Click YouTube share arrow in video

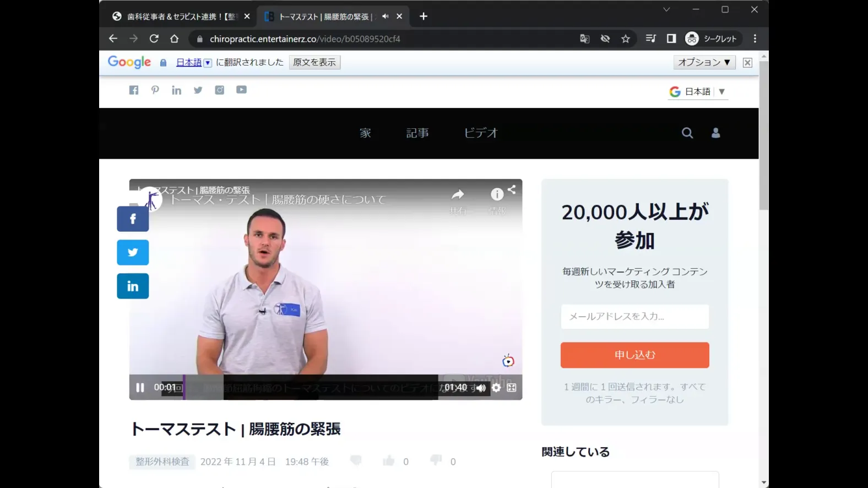458,194
